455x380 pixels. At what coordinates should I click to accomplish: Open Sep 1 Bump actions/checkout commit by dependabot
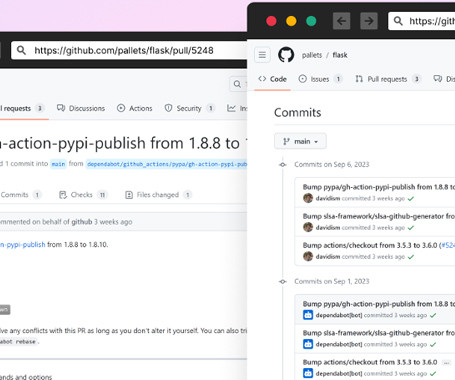[x=370, y=362]
